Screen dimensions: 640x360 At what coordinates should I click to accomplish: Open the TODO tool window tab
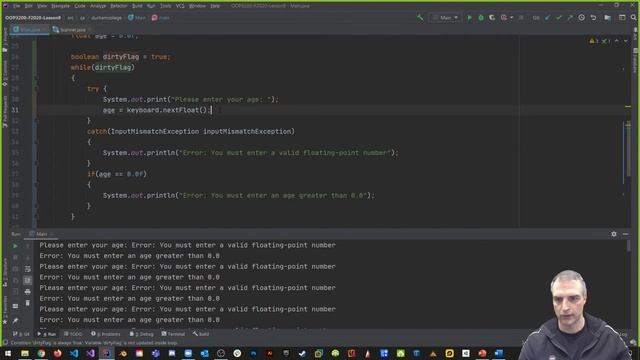tap(73, 334)
